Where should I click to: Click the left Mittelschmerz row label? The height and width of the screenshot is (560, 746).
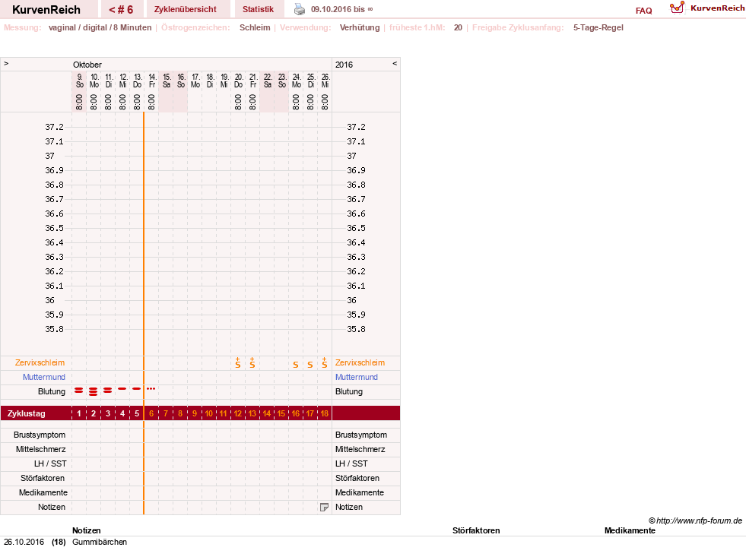pos(40,449)
